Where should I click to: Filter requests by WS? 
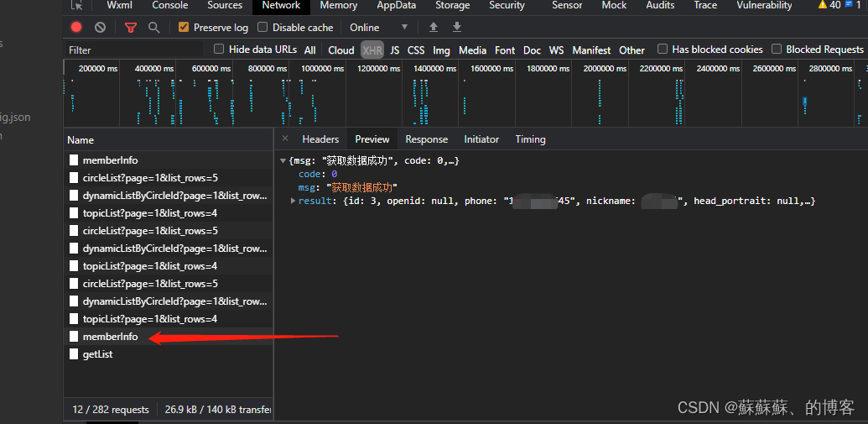point(556,50)
